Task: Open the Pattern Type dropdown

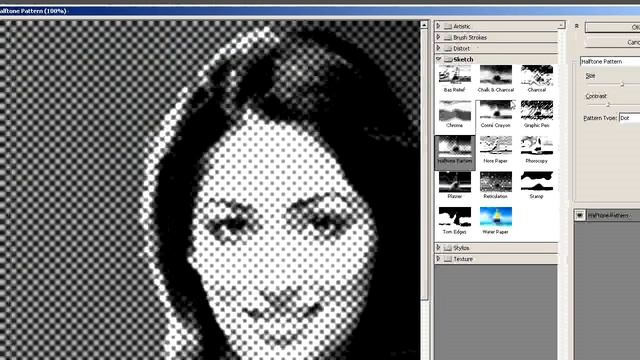Action: (629, 118)
